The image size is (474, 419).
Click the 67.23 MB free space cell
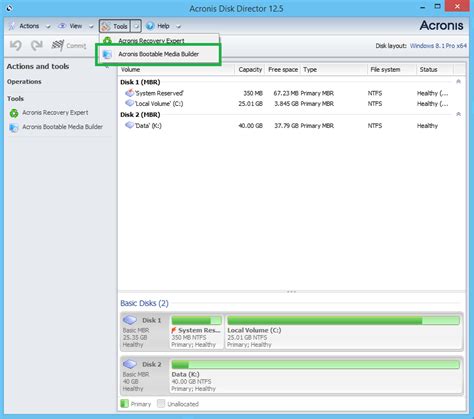286,93
